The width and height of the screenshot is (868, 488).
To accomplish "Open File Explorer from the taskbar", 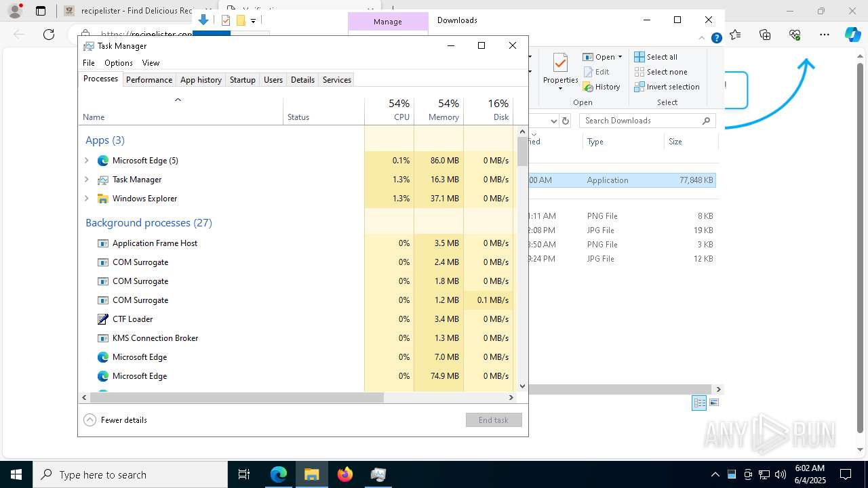I will (x=312, y=474).
